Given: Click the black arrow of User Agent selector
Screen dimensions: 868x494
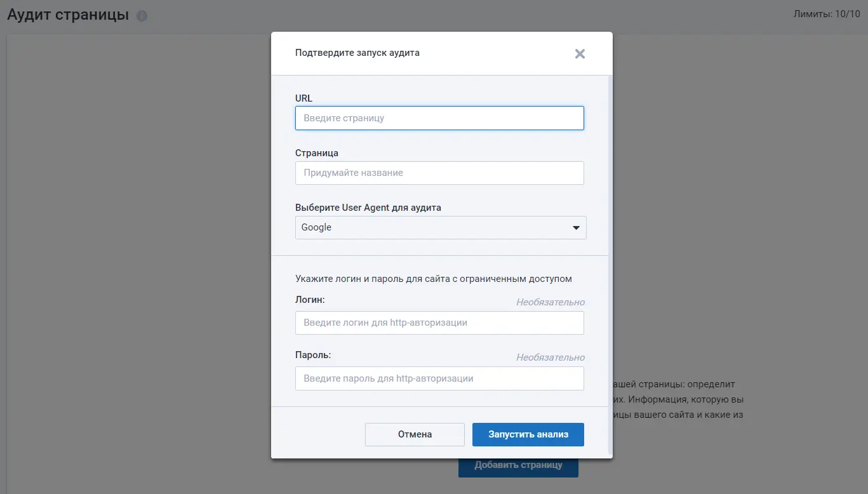Looking at the screenshot, I should click(576, 227).
